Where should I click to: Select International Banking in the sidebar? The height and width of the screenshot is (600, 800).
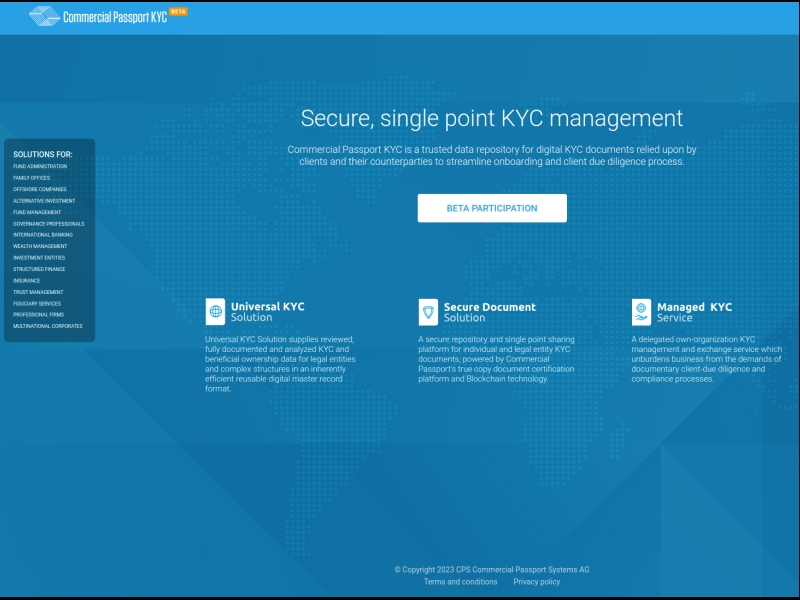43,235
